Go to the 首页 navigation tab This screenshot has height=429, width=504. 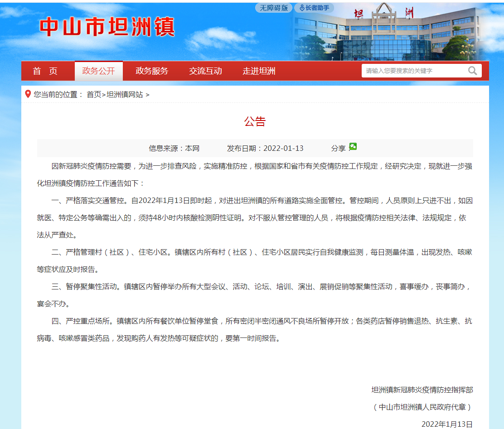tap(45, 71)
